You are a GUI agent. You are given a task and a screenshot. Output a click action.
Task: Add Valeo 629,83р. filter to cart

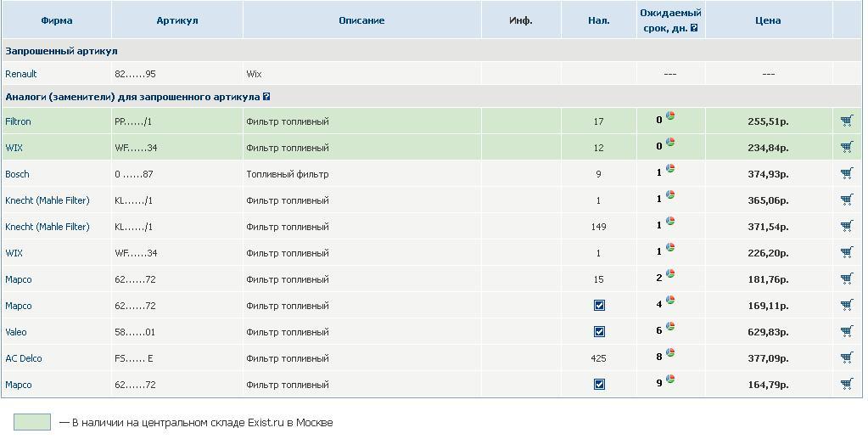click(847, 331)
